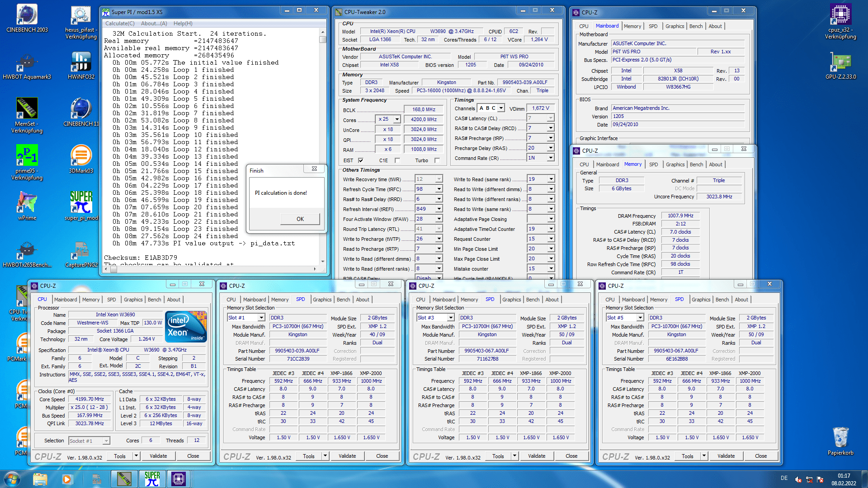Screen dimensions: 868x488
Task: Click network tray icon
Action: click(809, 479)
